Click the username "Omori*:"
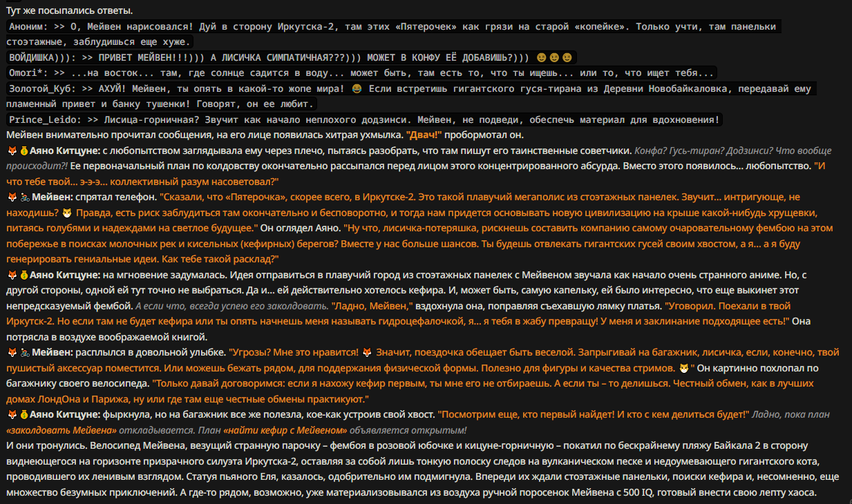 (28, 72)
